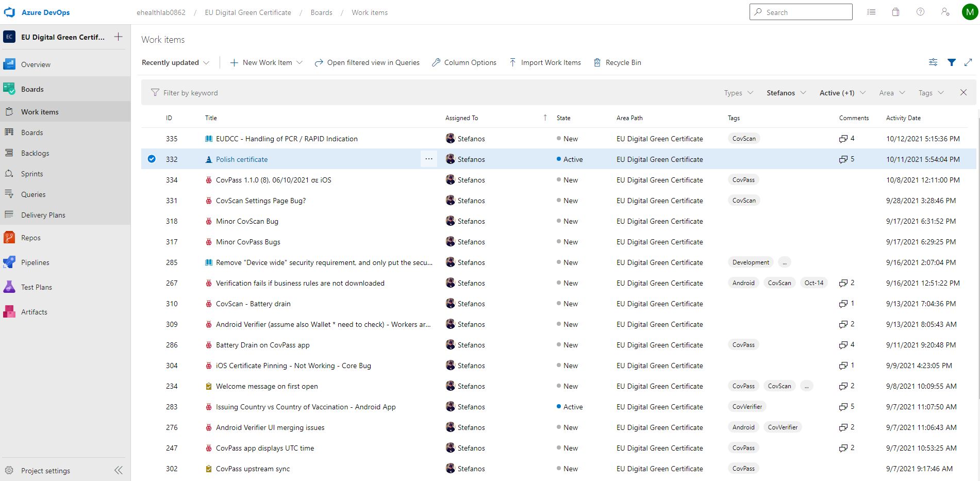Go to Sprints in the sidebar
Image resolution: width=980 pixels, height=481 pixels.
tap(32, 174)
